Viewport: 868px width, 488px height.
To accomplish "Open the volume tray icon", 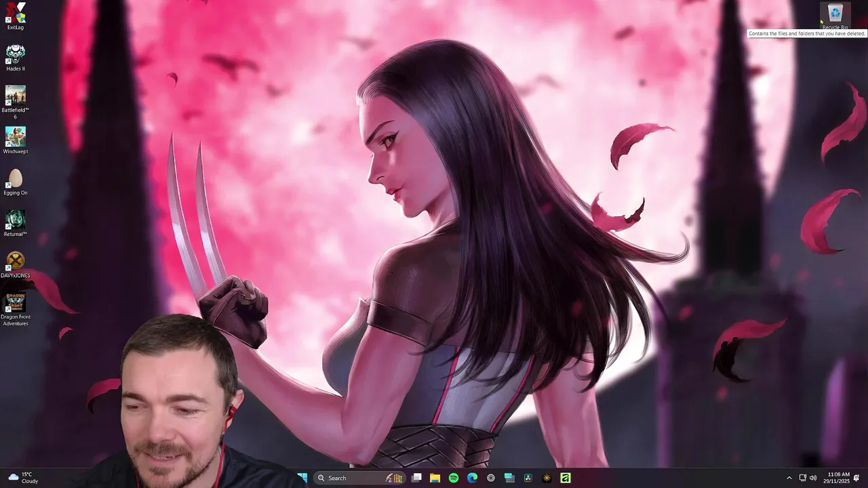I will pos(813,478).
